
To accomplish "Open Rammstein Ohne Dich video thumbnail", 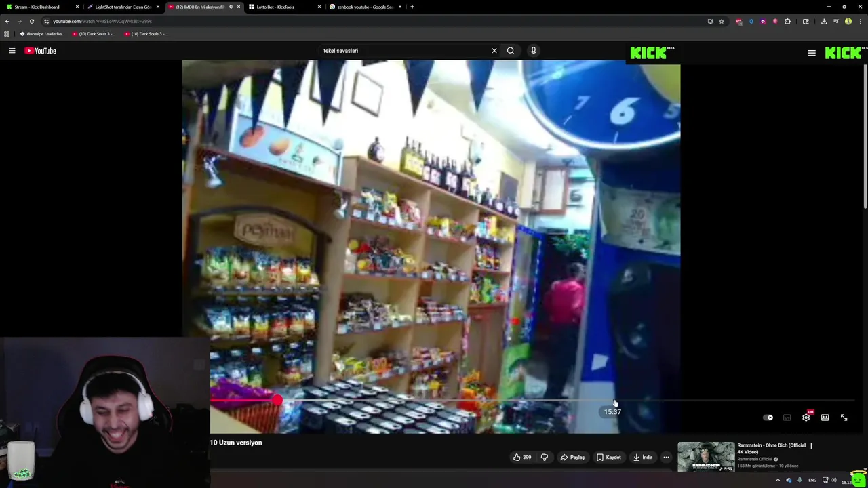I will coord(706,457).
